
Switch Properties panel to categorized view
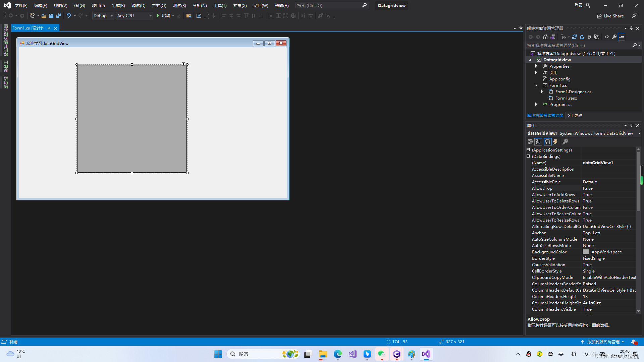[x=530, y=141]
